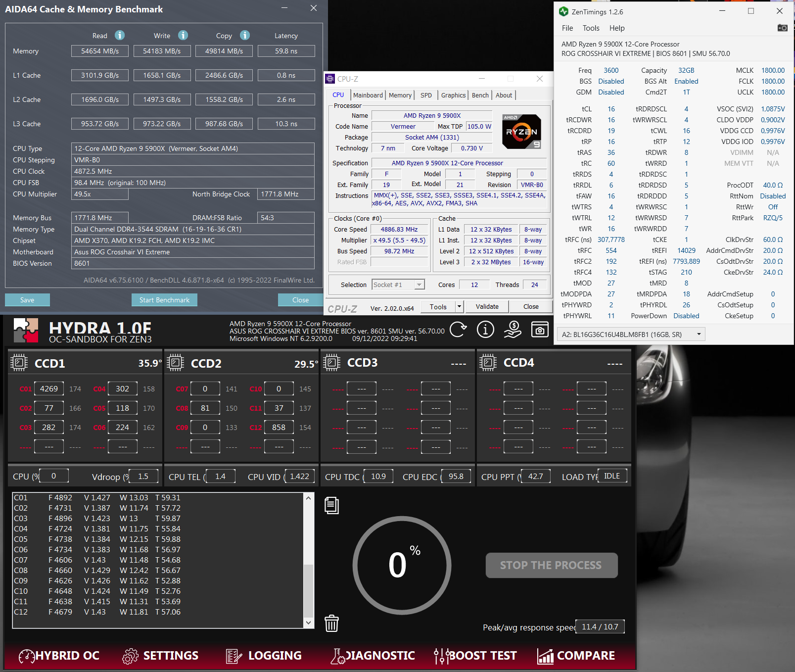Switch to the Mainboard tab in CPU-Z

pyautogui.click(x=368, y=95)
